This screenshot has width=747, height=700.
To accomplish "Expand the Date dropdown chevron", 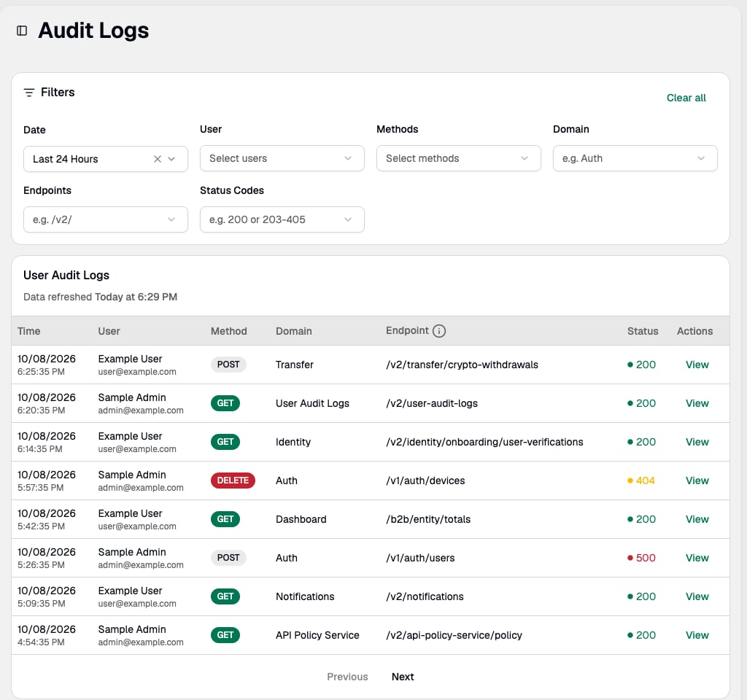I will [171, 159].
